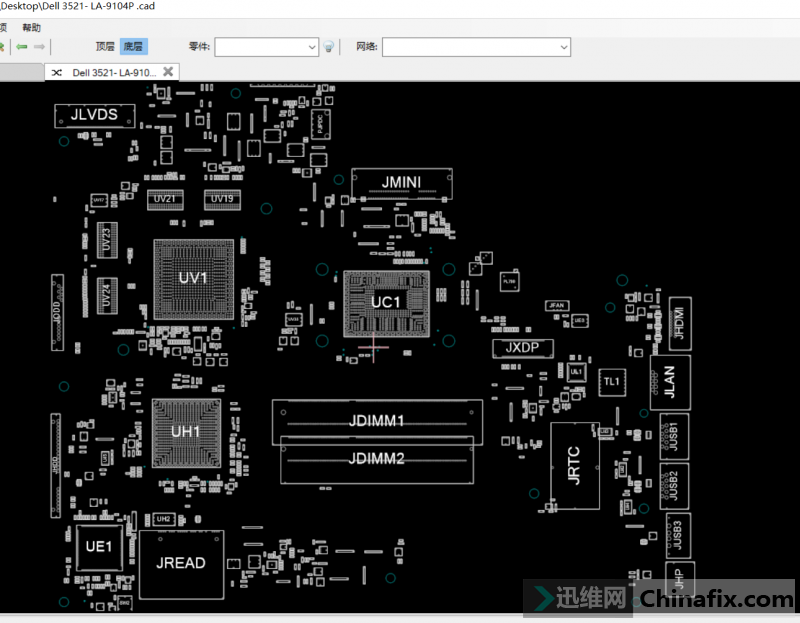
Task: Open the 帮助 help menu
Action: pyautogui.click(x=30, y=27)
